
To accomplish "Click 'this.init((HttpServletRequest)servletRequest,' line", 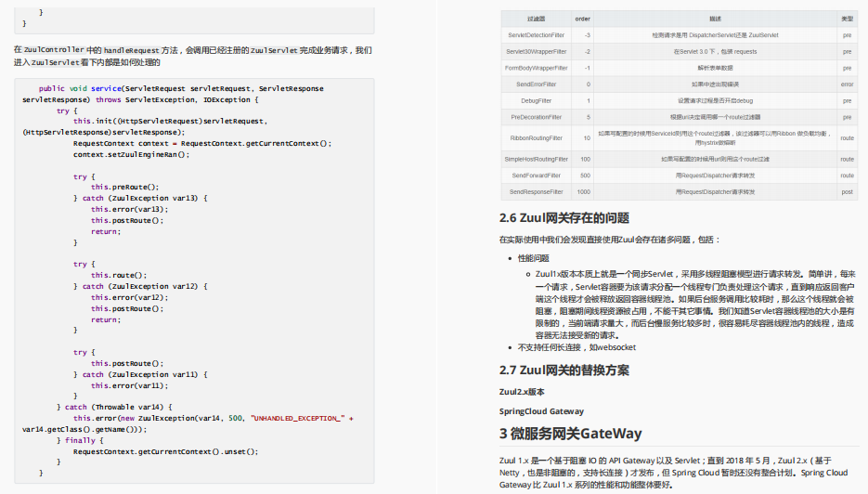I will (x=171, y=122).
